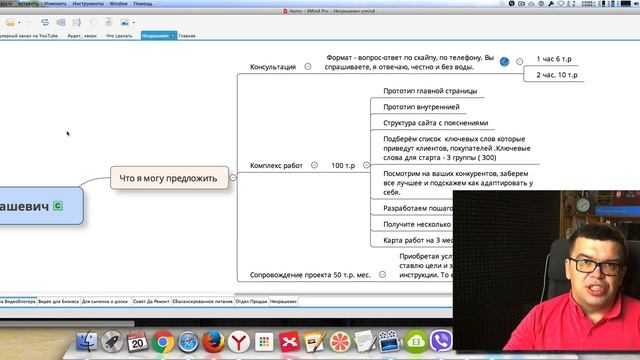Select the '1 час 6 т.р' topic
640x360 pixels.
click(x=554, y=59)
